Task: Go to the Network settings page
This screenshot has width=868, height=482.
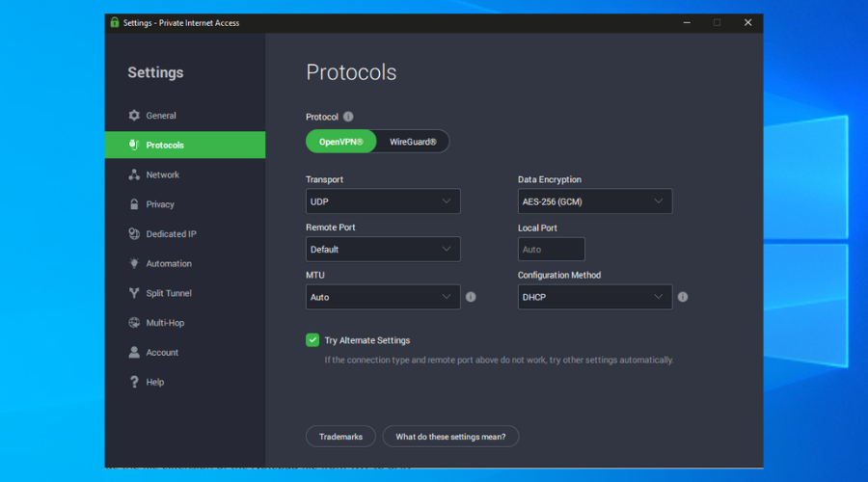Action: point(163,174)
